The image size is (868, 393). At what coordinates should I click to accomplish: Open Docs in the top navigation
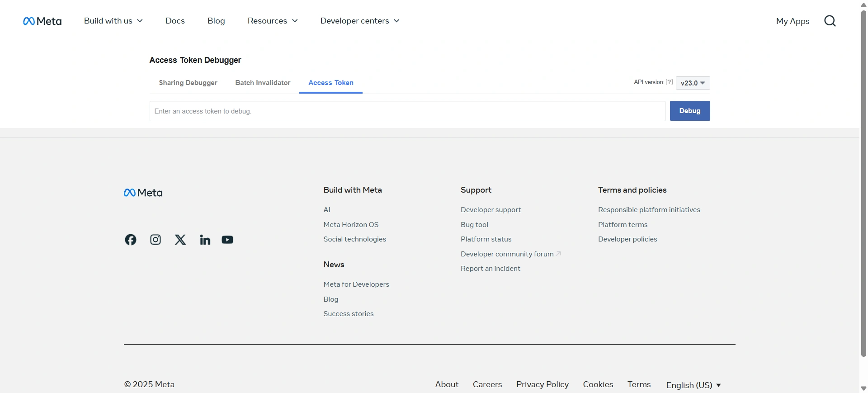pyautogui.click(x=175, y=21)
